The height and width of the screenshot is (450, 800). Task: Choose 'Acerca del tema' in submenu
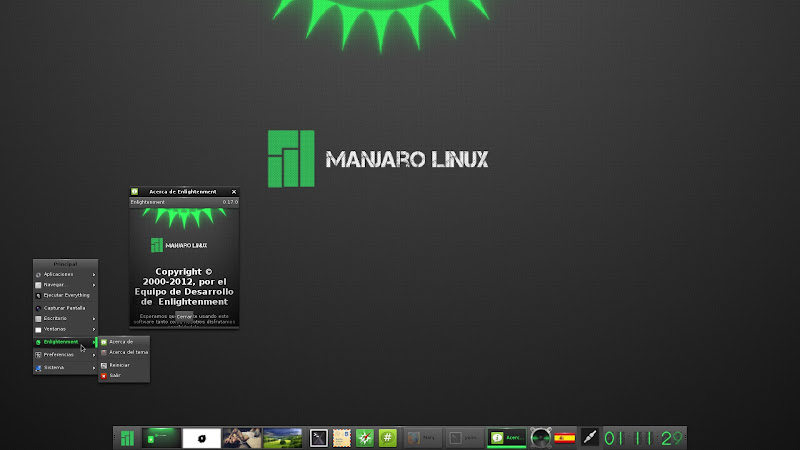[x=124, y=352]
